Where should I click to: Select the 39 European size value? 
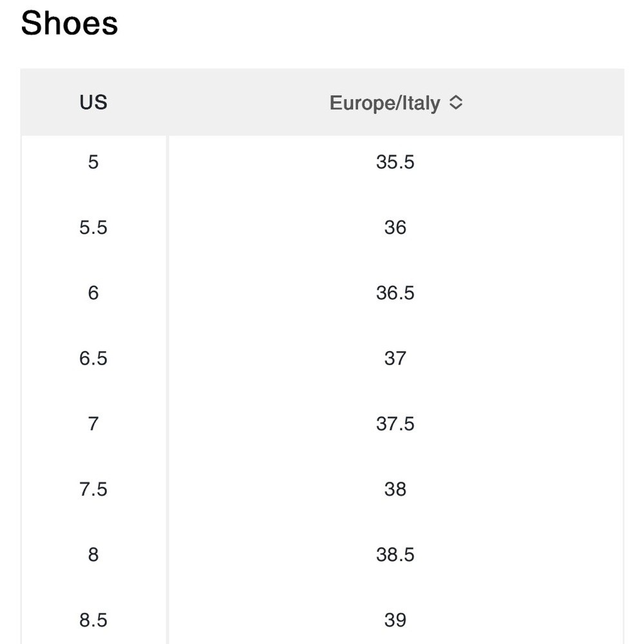point(395,620)
